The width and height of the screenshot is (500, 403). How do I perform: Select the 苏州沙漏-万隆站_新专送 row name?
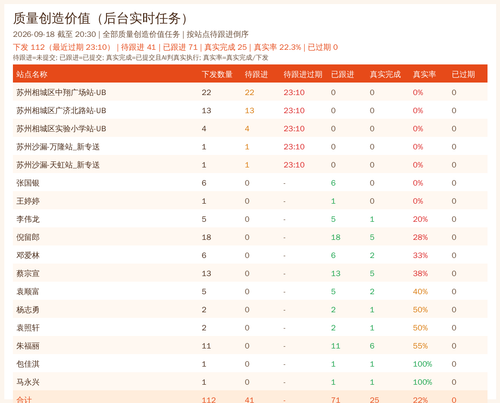click(58, 147)
